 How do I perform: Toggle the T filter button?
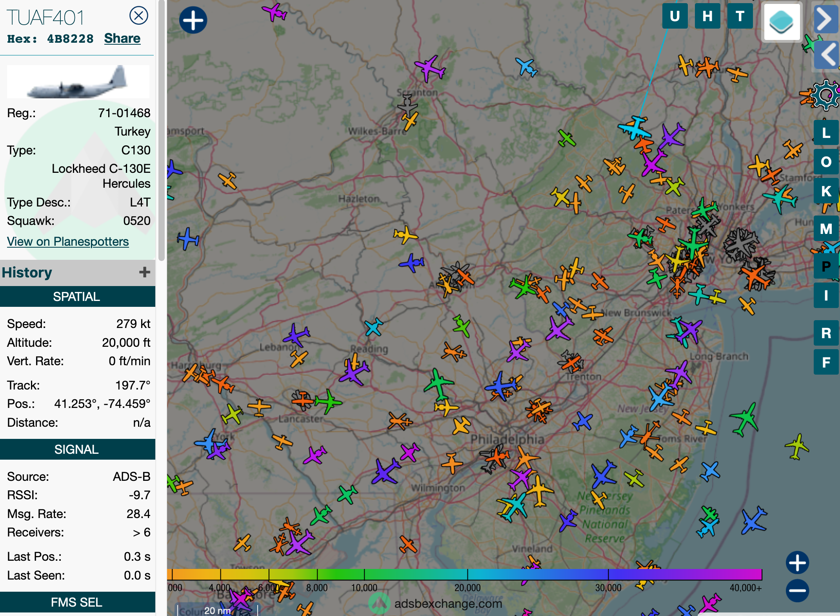[740, 16]
